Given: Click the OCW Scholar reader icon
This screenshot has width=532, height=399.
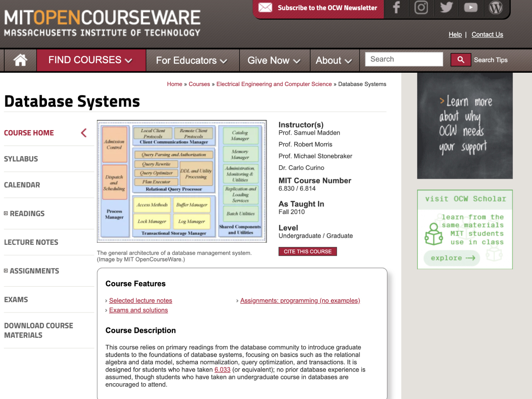Looking at the screenshot, I should (x=433, y=234).
